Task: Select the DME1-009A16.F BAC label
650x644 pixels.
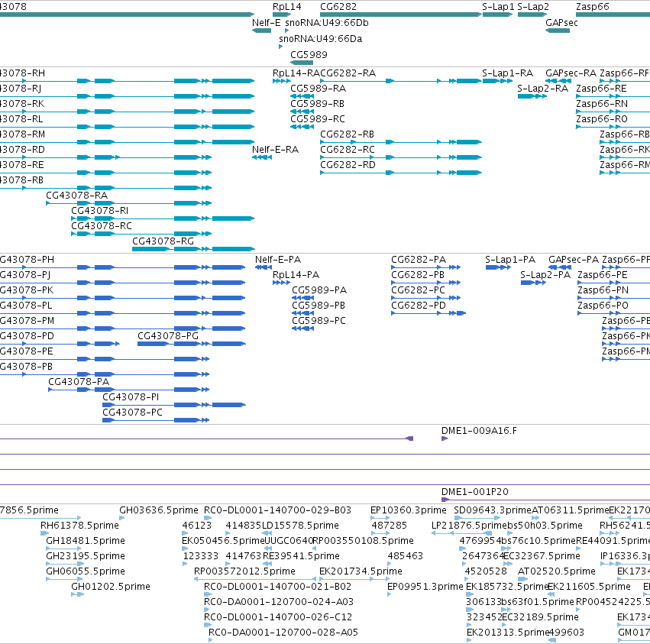Action: coord(479,431)
